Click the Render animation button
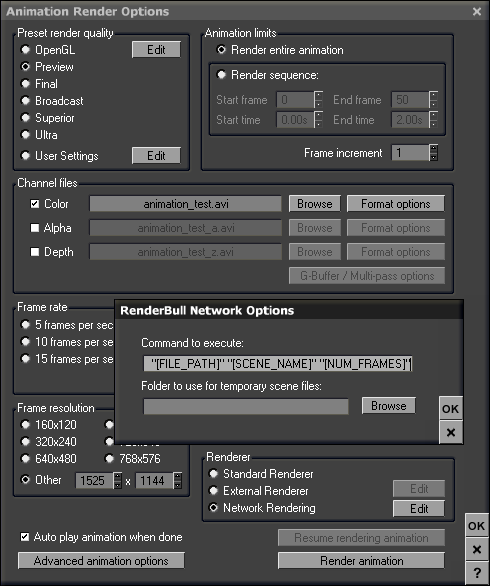 [361, 561]
